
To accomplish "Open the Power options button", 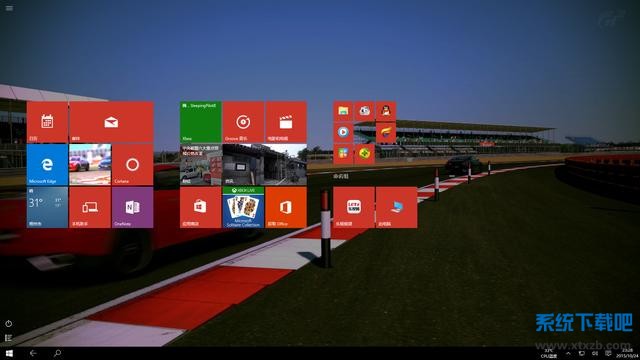I will pyautogui.click(x=9, y=324).
